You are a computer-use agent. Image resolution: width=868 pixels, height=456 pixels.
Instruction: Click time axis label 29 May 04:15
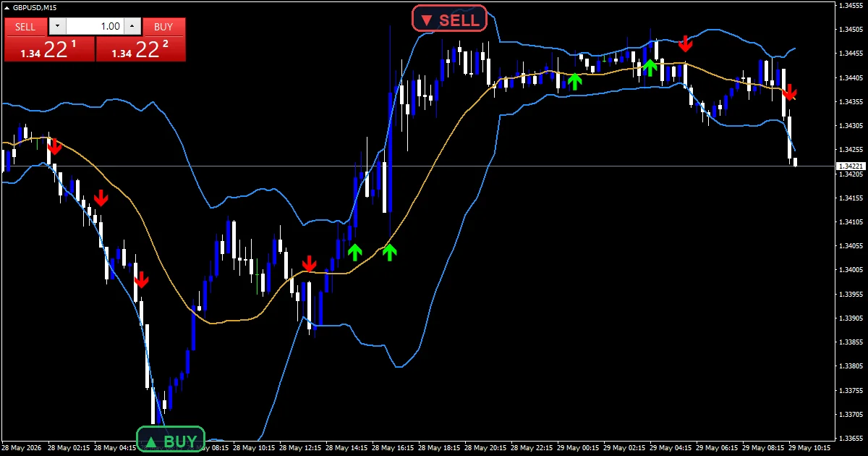[669, 448]
